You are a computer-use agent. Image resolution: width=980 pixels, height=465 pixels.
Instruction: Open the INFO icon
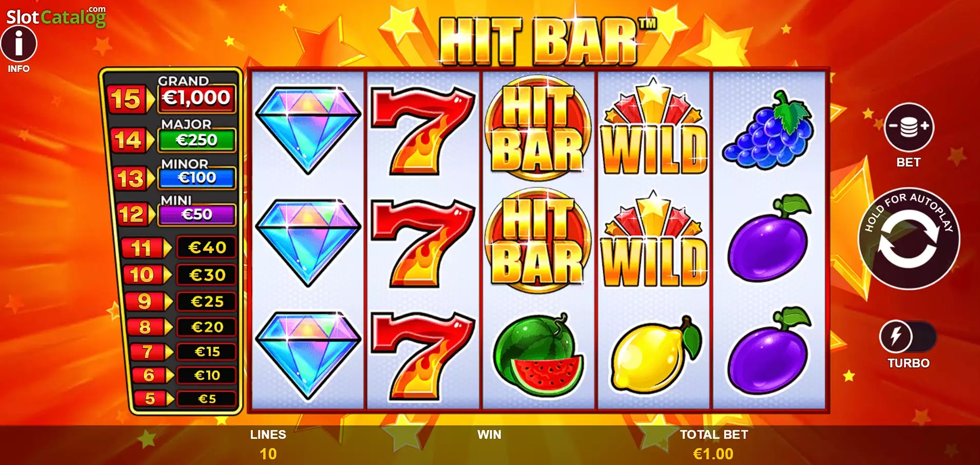pos(19,44)
